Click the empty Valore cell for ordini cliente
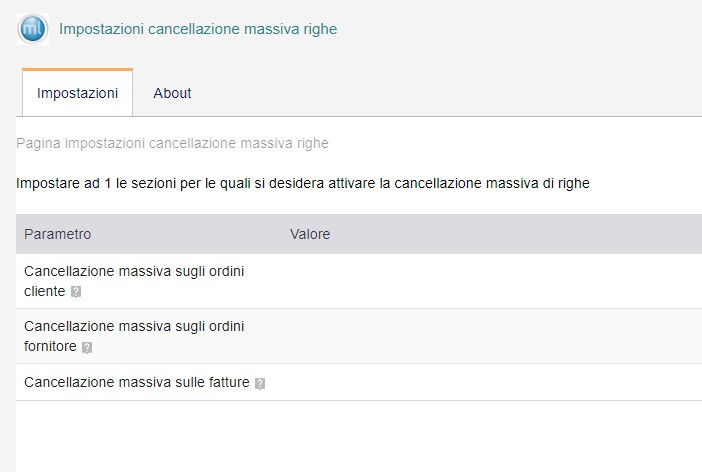 tap(480, 281)
